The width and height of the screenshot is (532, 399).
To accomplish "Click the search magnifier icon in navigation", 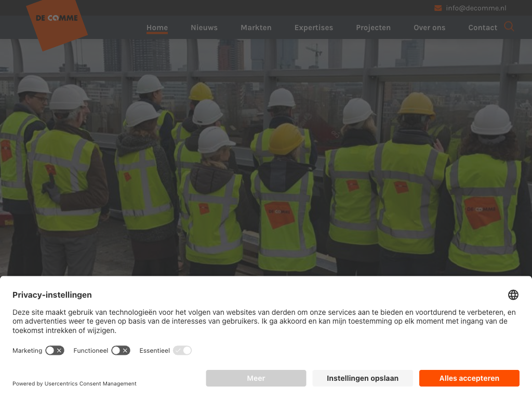I will tap(509, 26).
